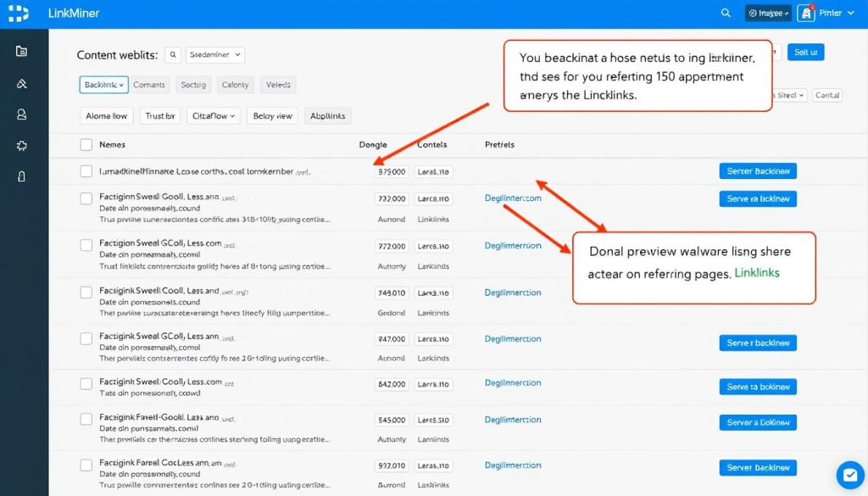Click the bottom lock icon in the sidebar
The width and height of the screenshot is (868, 496).
[20, 176]
